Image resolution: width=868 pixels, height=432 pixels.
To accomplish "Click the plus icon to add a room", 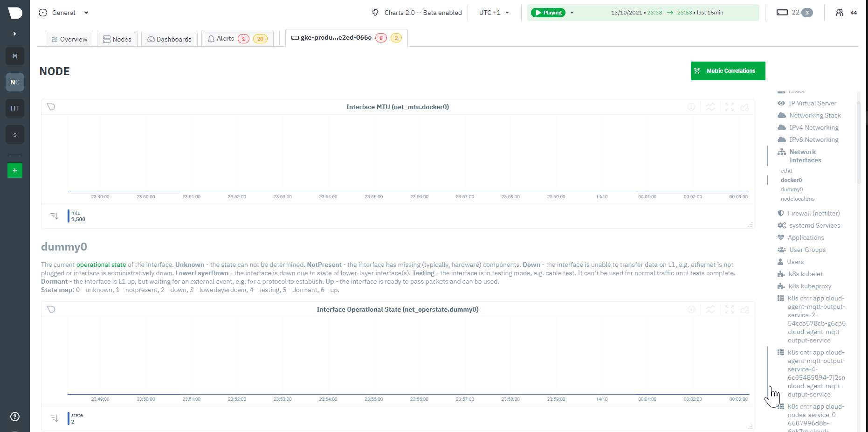I will pos(14,170).
